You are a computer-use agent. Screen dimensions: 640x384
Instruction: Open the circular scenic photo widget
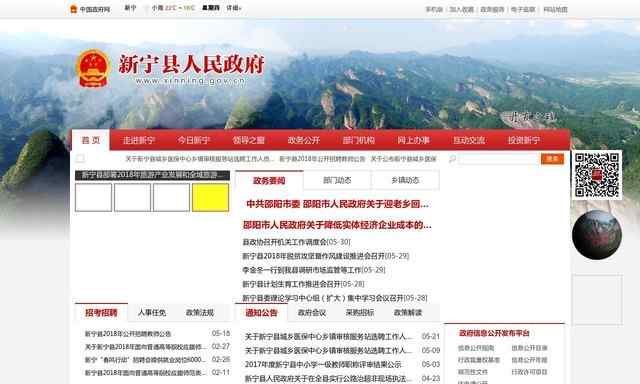click(x=597, y=235)
